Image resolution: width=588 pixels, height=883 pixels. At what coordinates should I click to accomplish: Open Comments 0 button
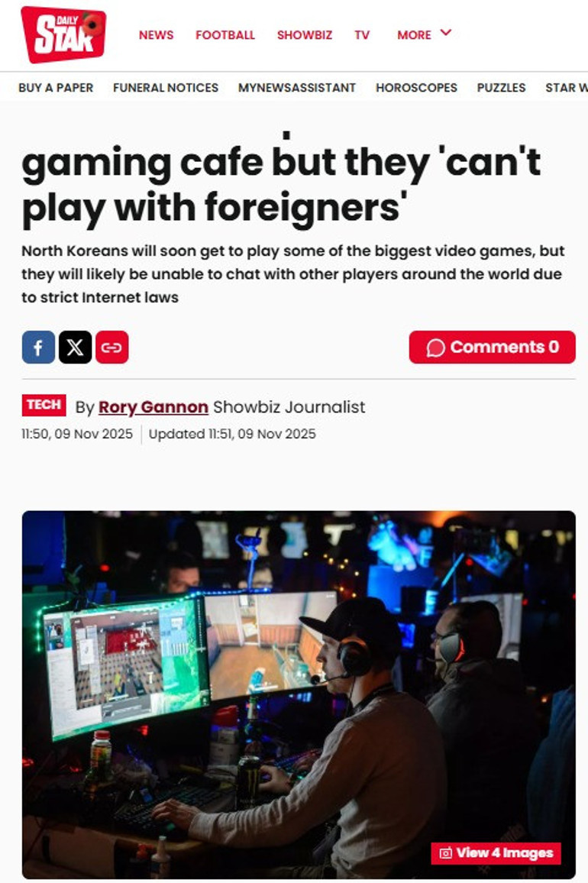(x=493, y=348)
